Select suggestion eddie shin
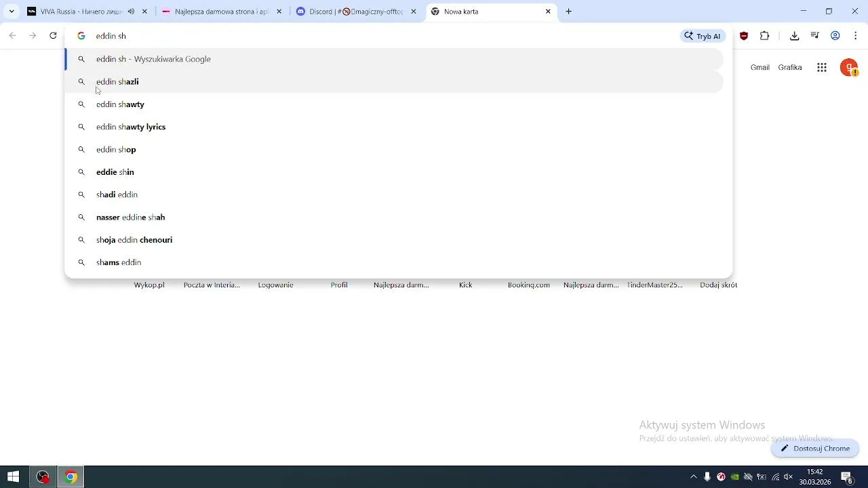868x488 pixels. (394, 172)
